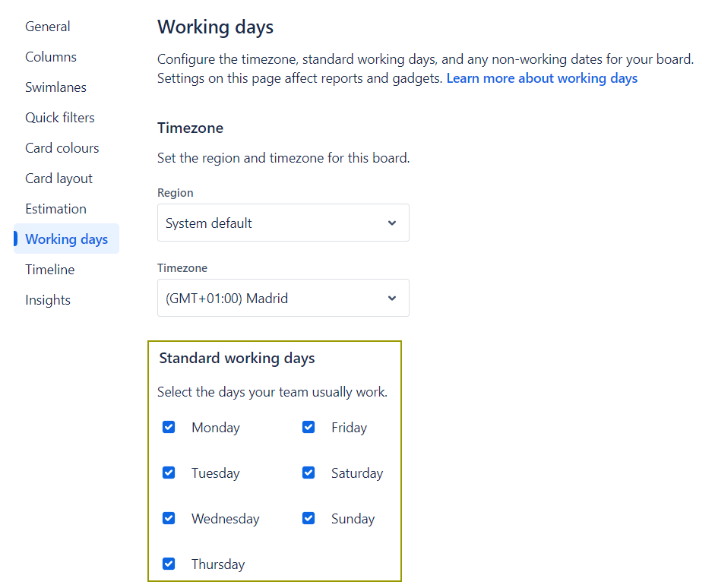
Task: Go to General board settings
Action: pos(47,26)
